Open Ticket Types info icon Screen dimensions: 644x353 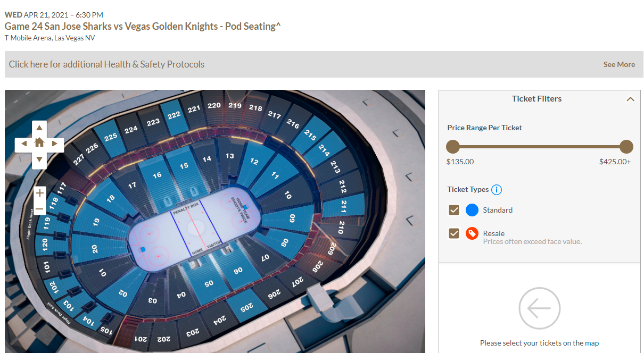click(x=497, y=190)
